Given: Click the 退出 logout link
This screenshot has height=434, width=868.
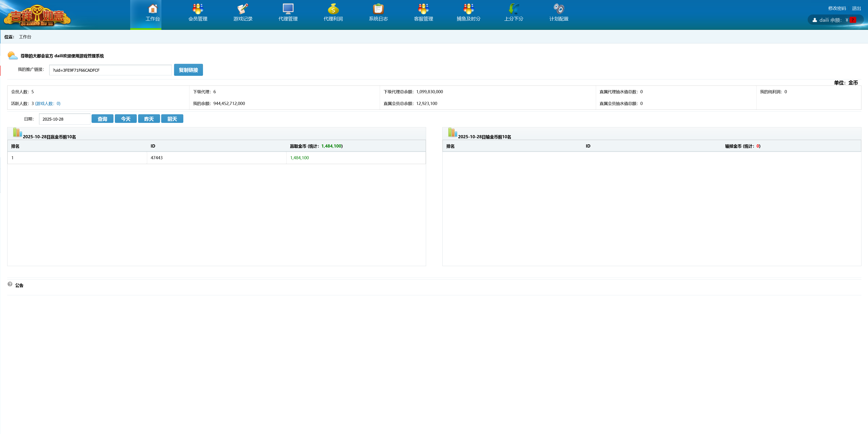Looking at the screenshot, I should tap(856, 8).
